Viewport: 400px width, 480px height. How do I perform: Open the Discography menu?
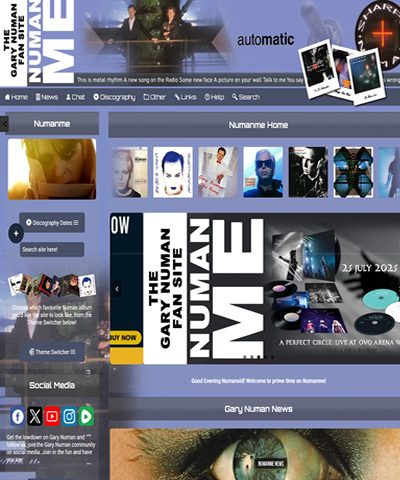tap(114, 97)
